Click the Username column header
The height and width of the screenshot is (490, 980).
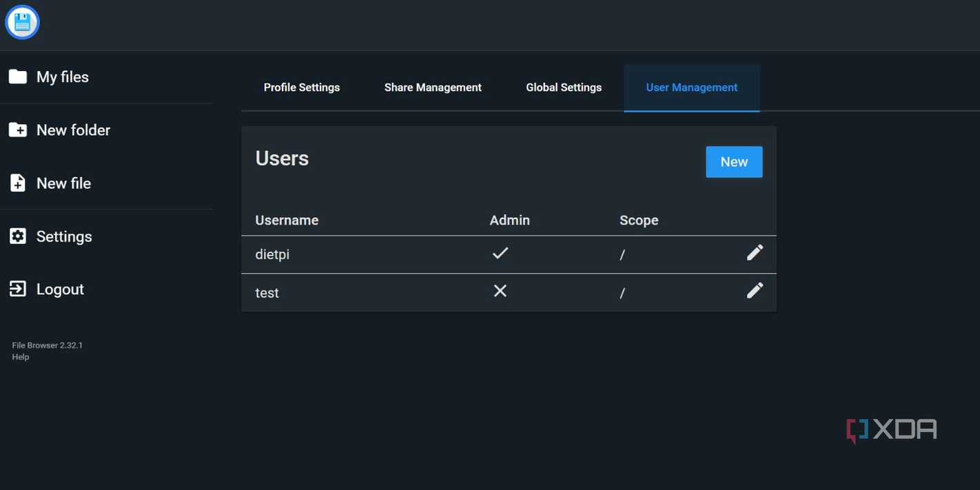(287, 221)
